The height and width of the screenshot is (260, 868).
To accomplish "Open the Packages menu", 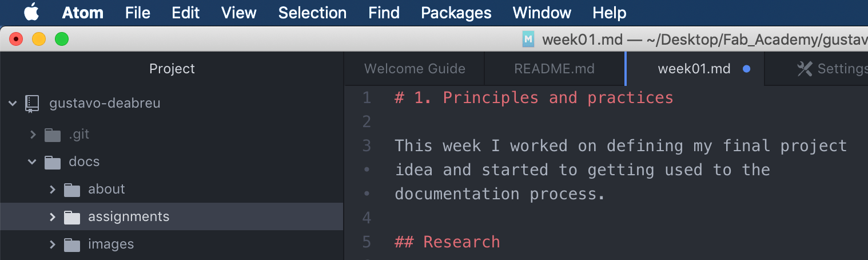I will [x=456, y=13].
